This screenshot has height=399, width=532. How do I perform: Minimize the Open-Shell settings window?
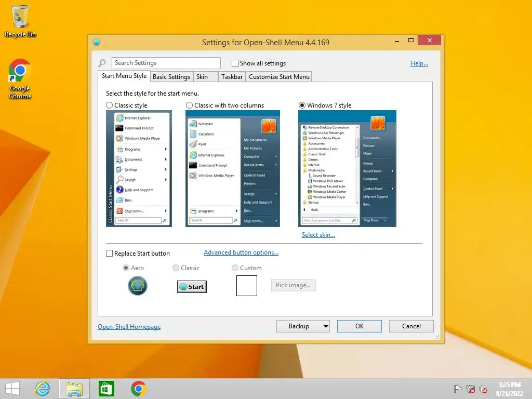click(x=397, y=41)
